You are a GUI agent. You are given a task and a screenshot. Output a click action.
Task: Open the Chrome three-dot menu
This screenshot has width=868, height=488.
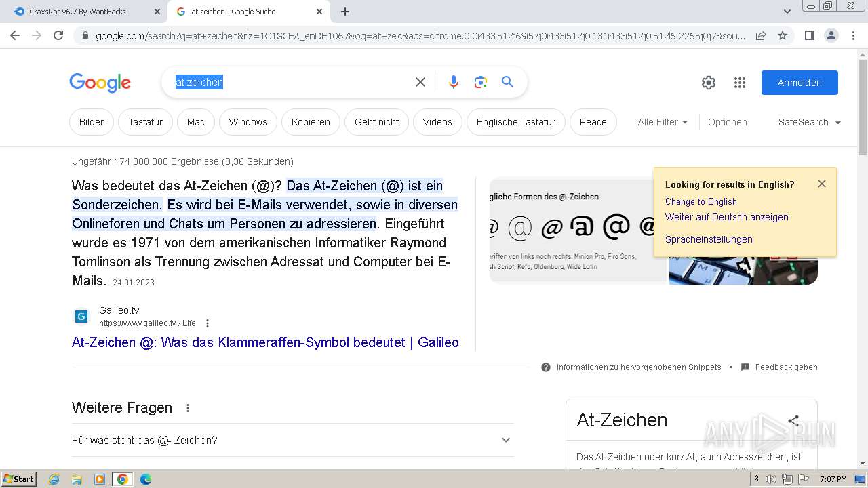click(x=854, y=35)
